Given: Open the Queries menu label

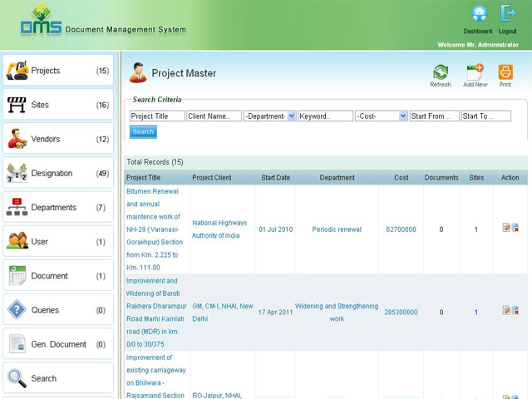Looking at the screenshot, I should (45, 310).
